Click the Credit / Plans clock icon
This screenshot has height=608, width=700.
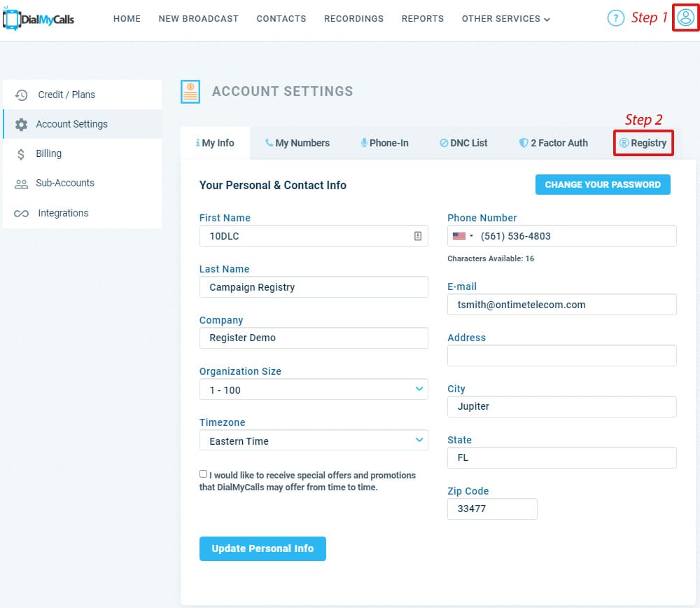point(22,95)
